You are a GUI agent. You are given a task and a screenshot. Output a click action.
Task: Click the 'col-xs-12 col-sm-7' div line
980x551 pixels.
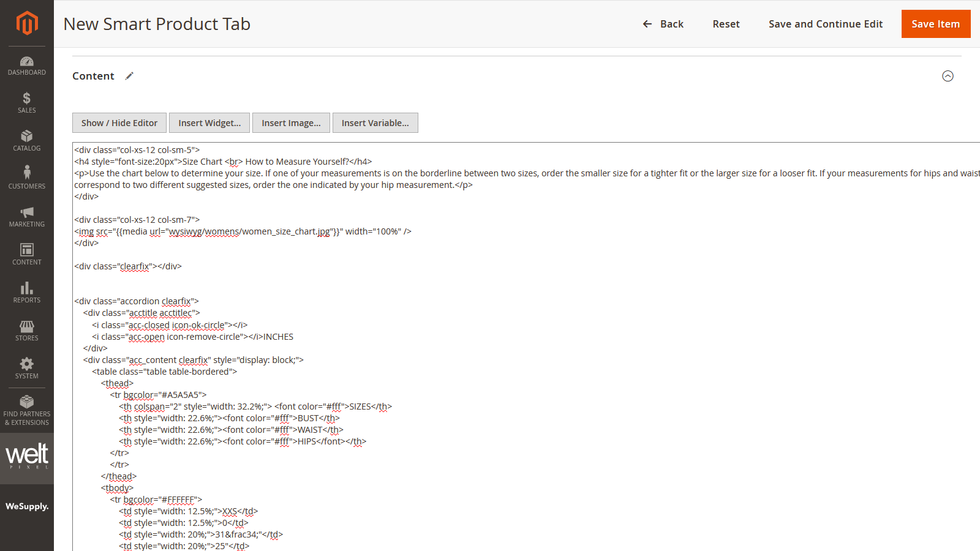click(x=137, y=220)
